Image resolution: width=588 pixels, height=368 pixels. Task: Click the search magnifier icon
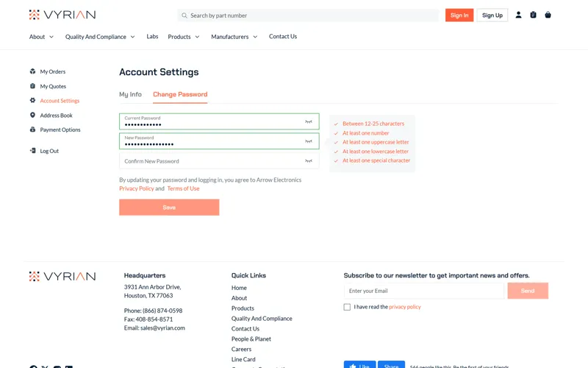184,15
